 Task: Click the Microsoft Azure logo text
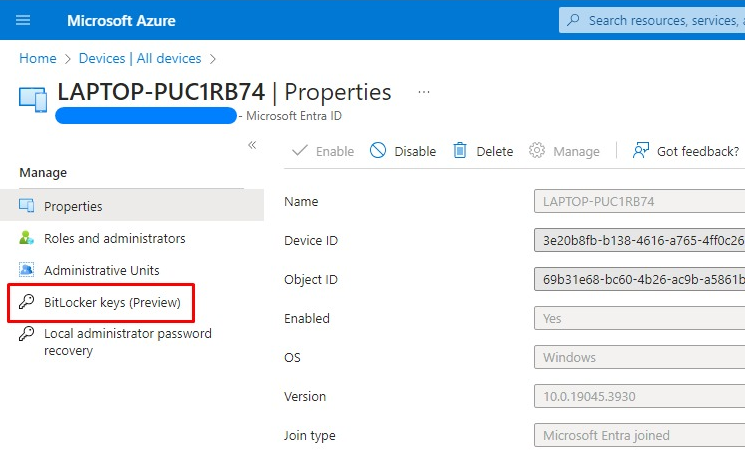pos(121,20)
